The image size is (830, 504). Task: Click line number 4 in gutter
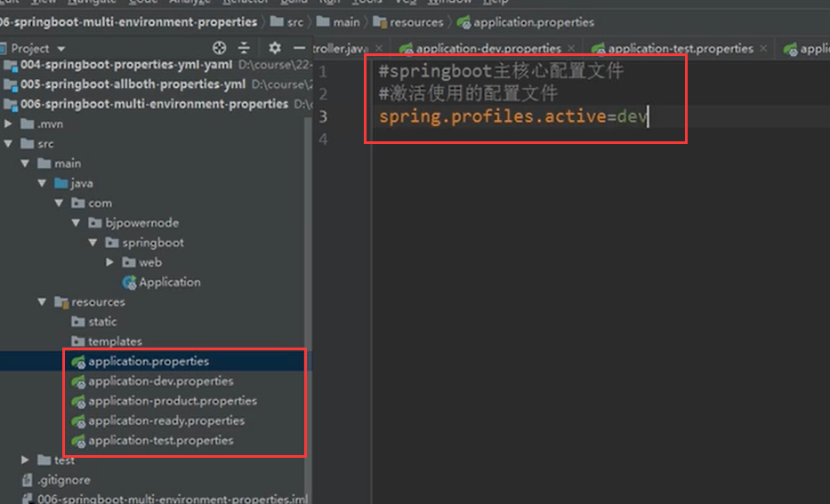tap(323, 139)
